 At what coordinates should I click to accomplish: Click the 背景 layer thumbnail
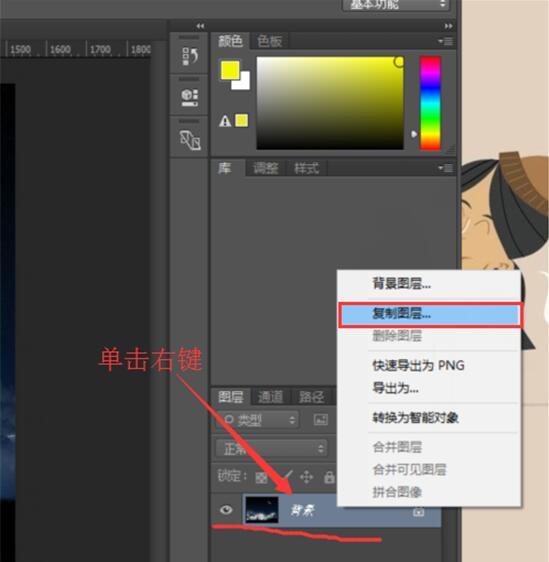pos(262,510)
